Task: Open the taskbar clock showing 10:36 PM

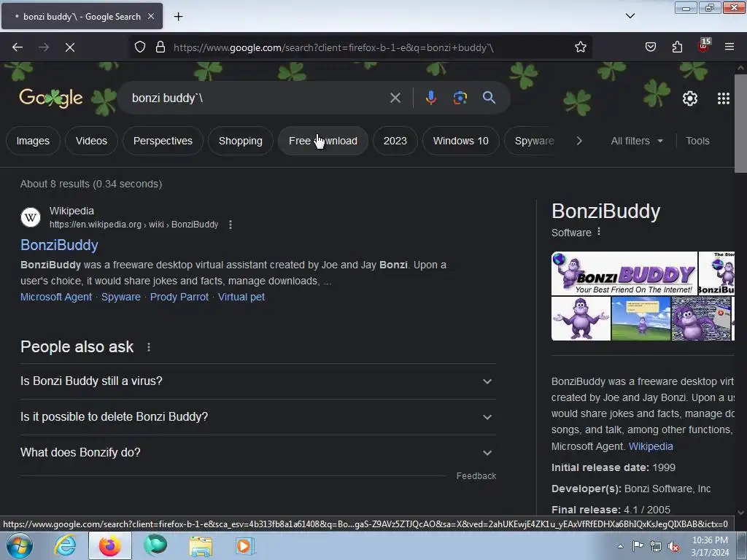Action: pyautogui.click(x=710, y=546)
